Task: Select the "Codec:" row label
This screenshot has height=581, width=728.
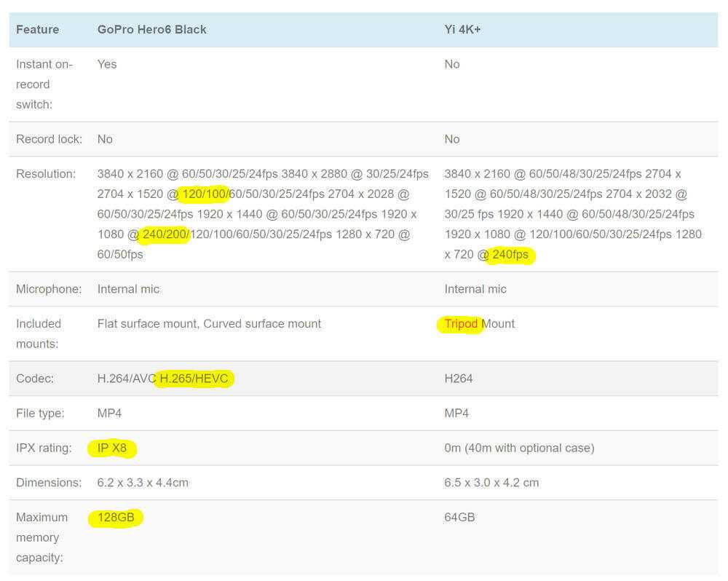Action: click(x=35, y=379)
